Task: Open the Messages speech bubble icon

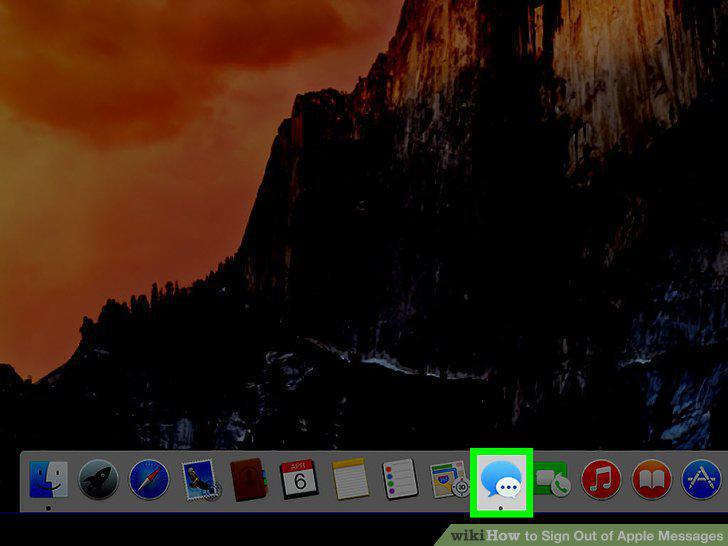Action: pyautogui.click(x=501, y=481)
